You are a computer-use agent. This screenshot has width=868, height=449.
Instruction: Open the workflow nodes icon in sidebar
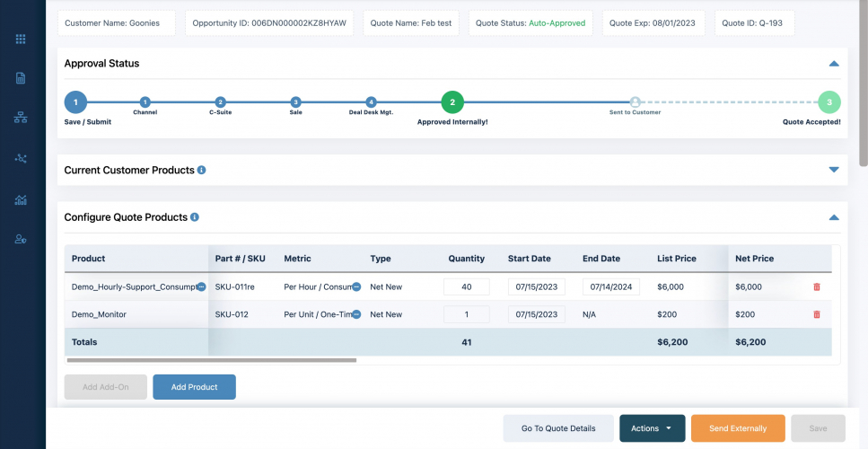coord(21,158)
